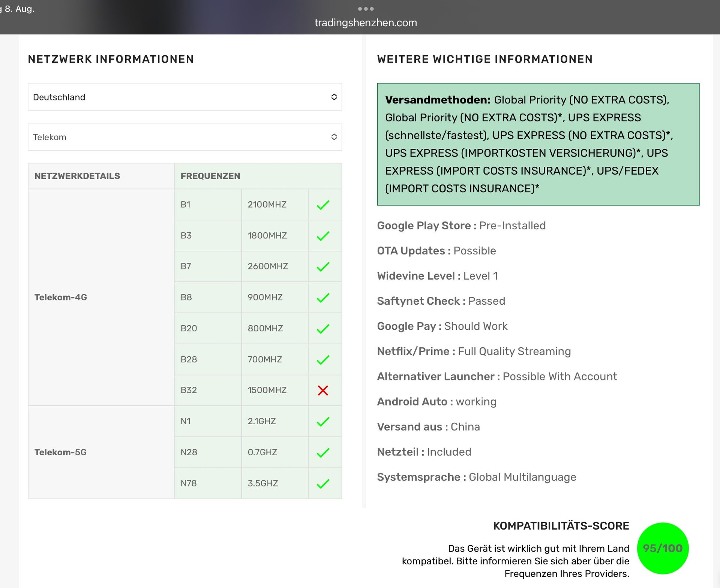Click the green check for B7 2600MHZ
The height and width of the screenshot is (588, 720).
[323, 267]
